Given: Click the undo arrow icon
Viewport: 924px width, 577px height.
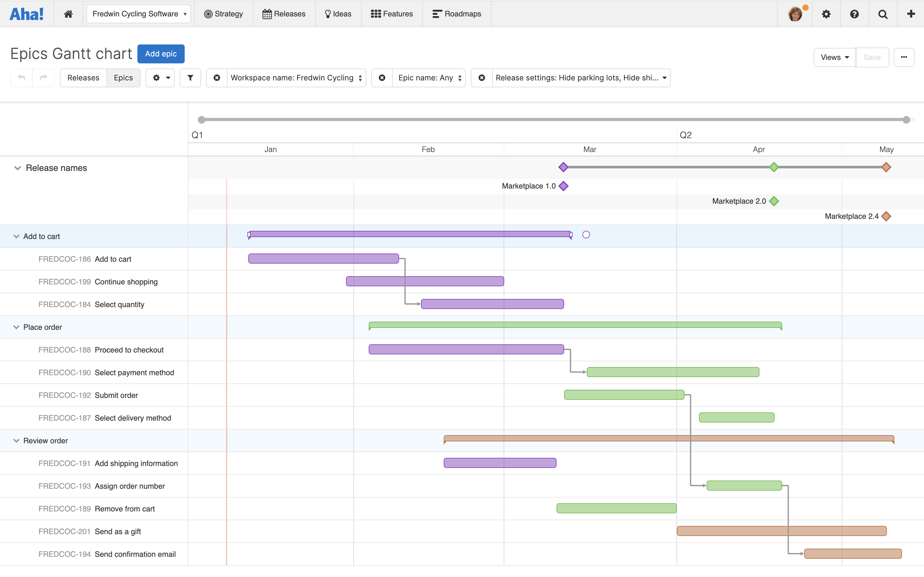Looking at the screenshot, I should pos(21,78).
